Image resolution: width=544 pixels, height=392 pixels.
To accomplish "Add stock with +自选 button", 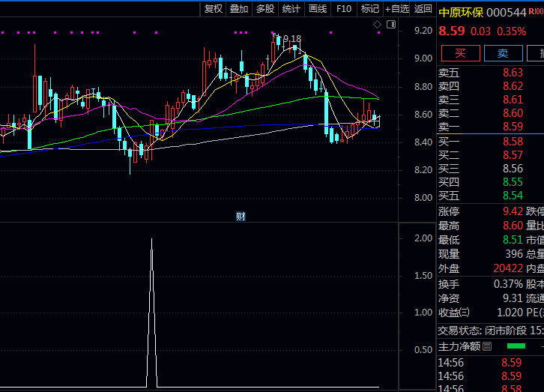I will (397, 9).
